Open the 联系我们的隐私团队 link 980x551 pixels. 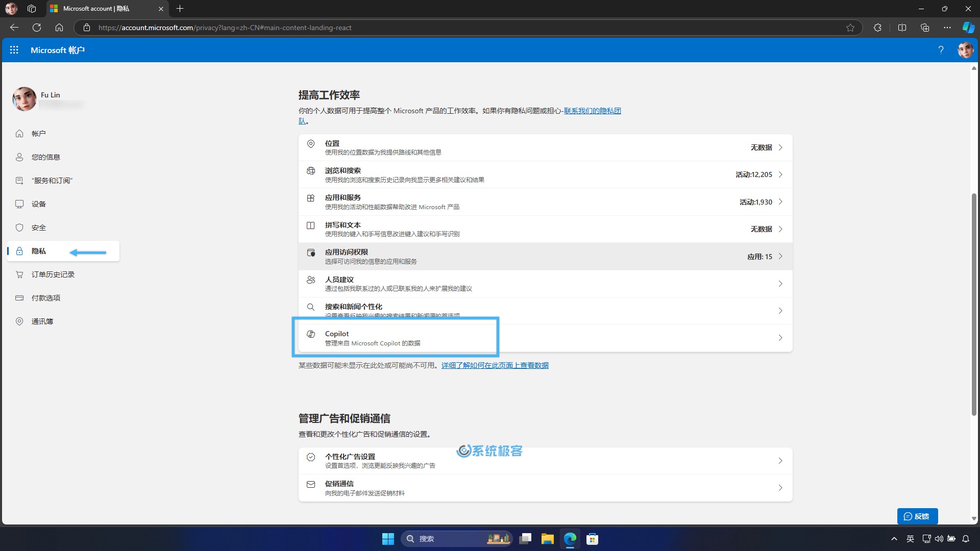point(592,111)
